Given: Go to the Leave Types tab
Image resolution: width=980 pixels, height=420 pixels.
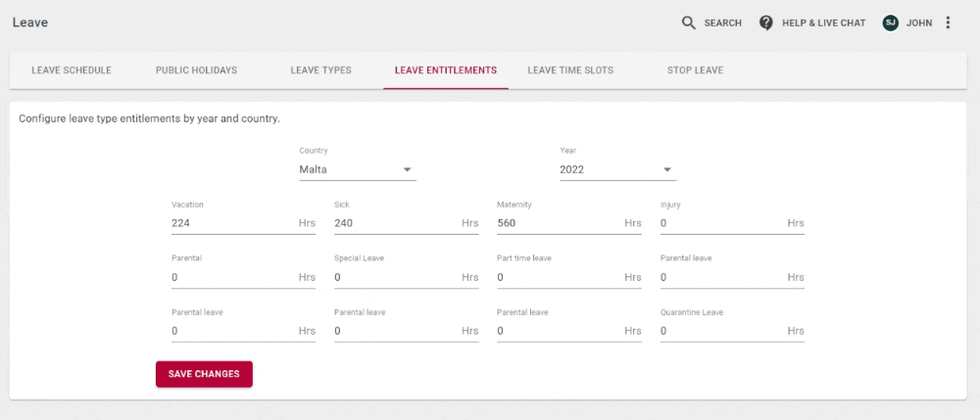Looking at the screenshot, I should [x=320, y=70].
